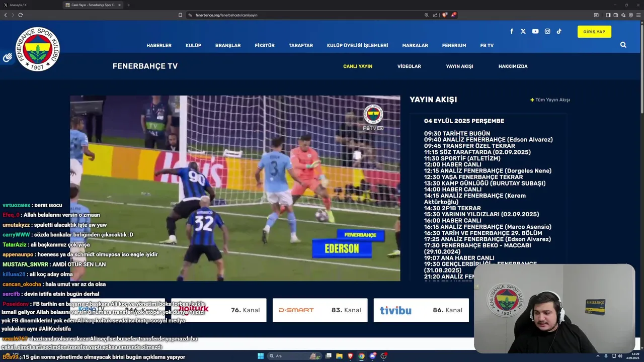The width and height of the screenshot is (644, 362).
Task: Click the microphone tray icon
Action: (x=606, y=356)
